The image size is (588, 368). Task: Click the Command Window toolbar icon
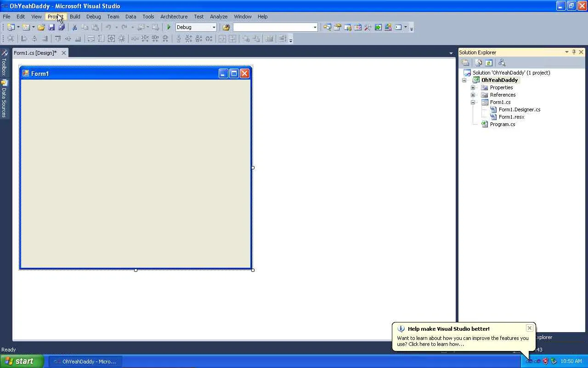(x=398, y=27)
